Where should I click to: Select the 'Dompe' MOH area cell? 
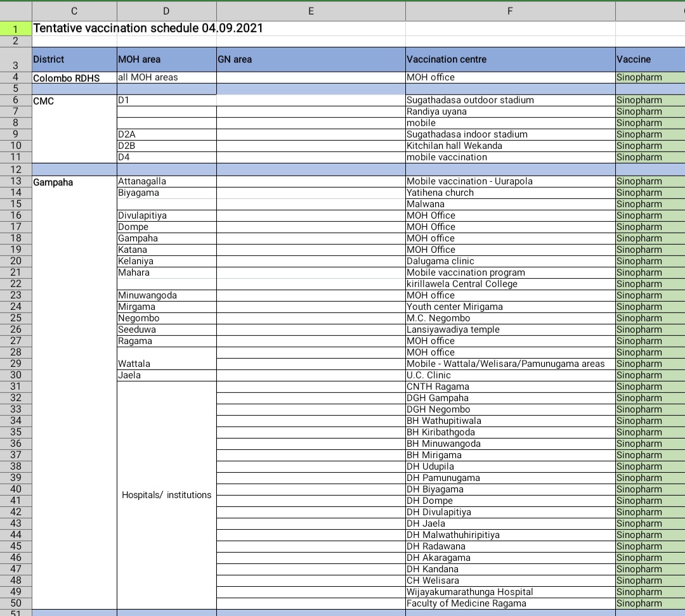[x=166, y=227]
